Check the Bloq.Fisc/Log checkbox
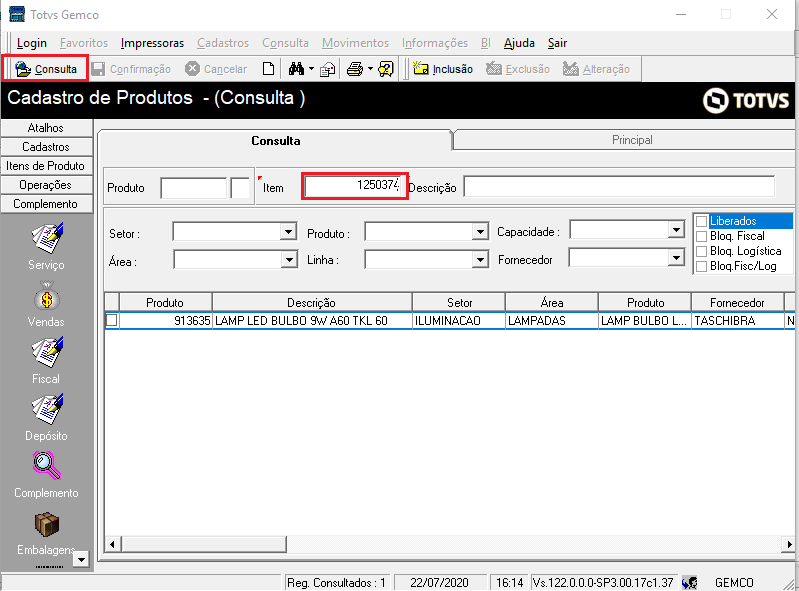Viewport: 799px width, 591px height. (702, 266)
